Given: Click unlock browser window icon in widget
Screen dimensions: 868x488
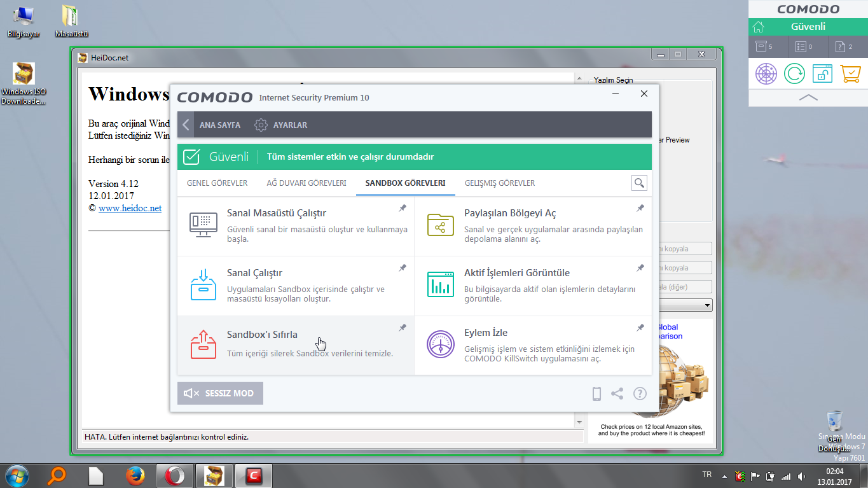Looking at the screenshot, I should coord(822,73).
